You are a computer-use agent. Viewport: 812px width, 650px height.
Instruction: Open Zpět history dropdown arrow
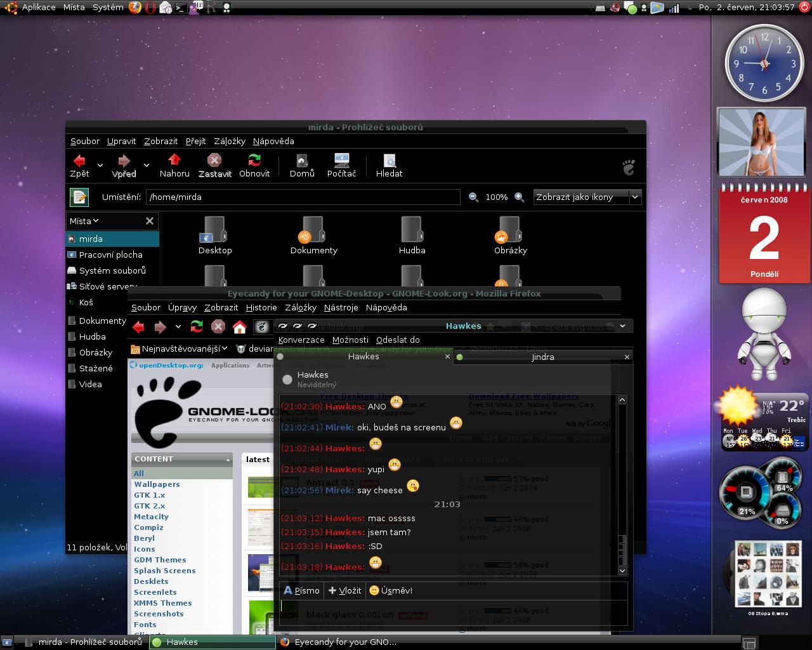pyautogui.click(x=100, y=165)
